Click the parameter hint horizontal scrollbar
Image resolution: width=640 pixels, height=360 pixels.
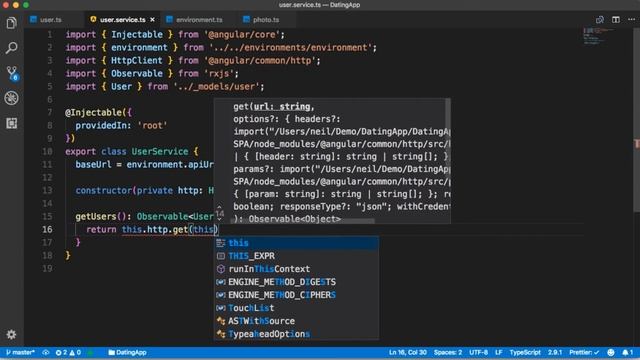tap(302, 221)
